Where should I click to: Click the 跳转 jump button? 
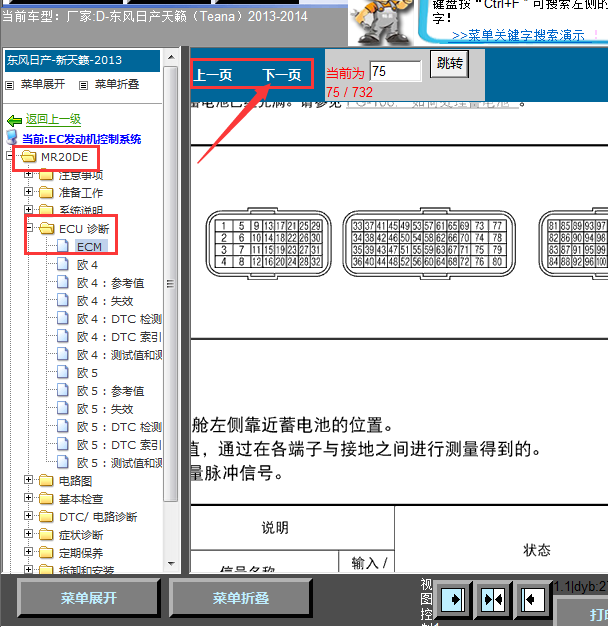(x=450, y=63)
